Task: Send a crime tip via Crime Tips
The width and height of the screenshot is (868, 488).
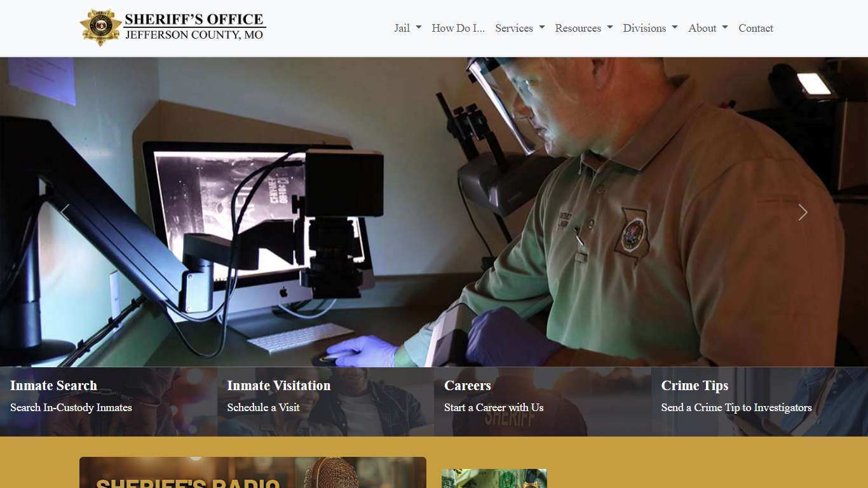Action: click(695, 386)
